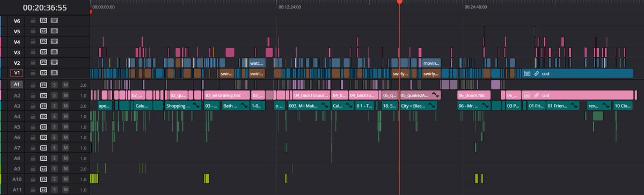Image resolution: width=644 pixels, height=195 pixels.
Task: Mute audio track A1
Action: point(65,85)
